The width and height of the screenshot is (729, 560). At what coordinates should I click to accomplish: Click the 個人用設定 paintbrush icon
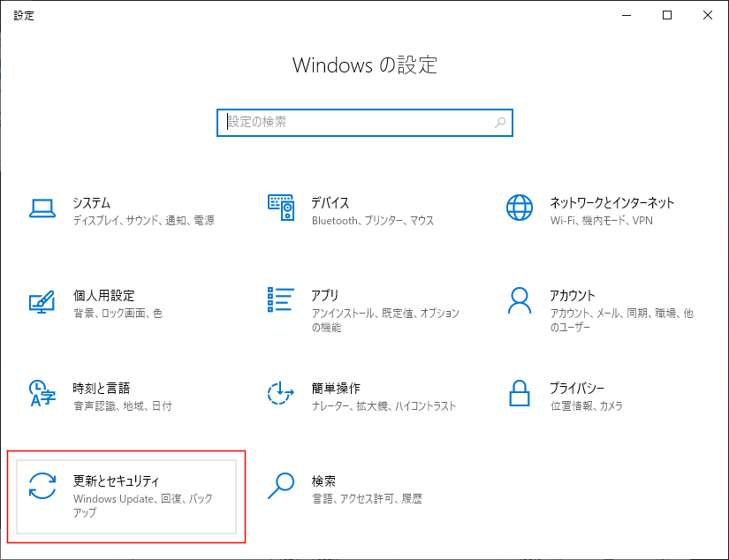point(42,301)
